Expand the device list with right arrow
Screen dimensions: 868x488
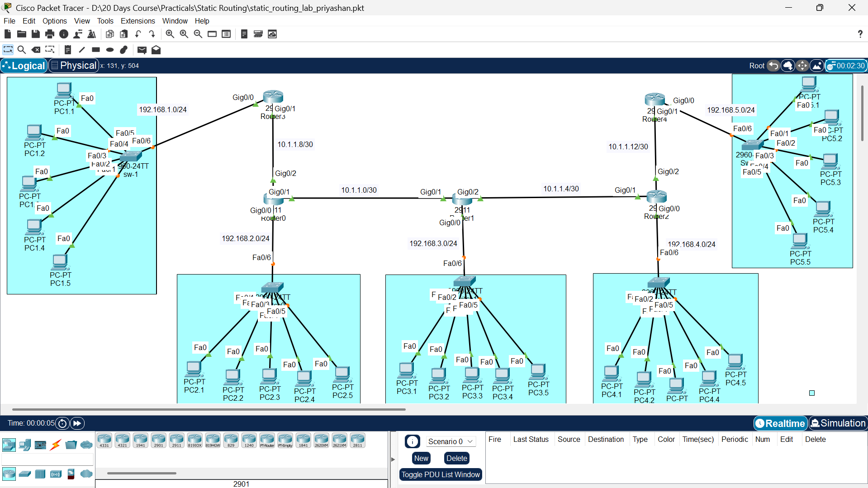click(x=393, y=458)
